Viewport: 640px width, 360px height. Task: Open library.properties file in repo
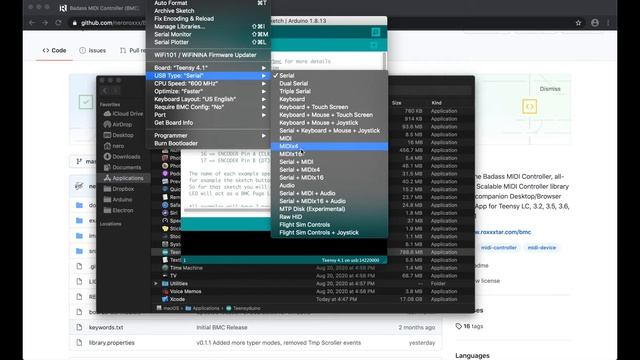coord(111,343)
